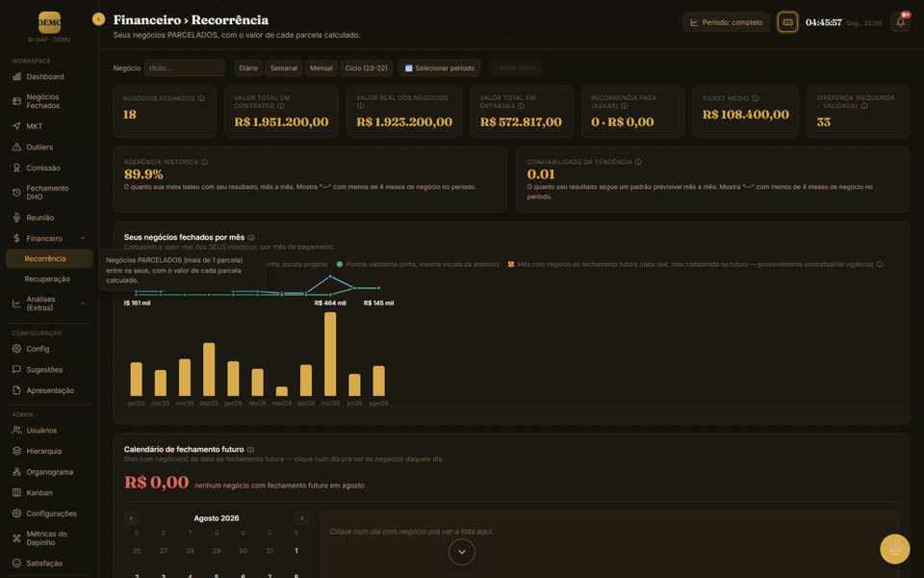Select the Semanal period filter

click(283, 67)
